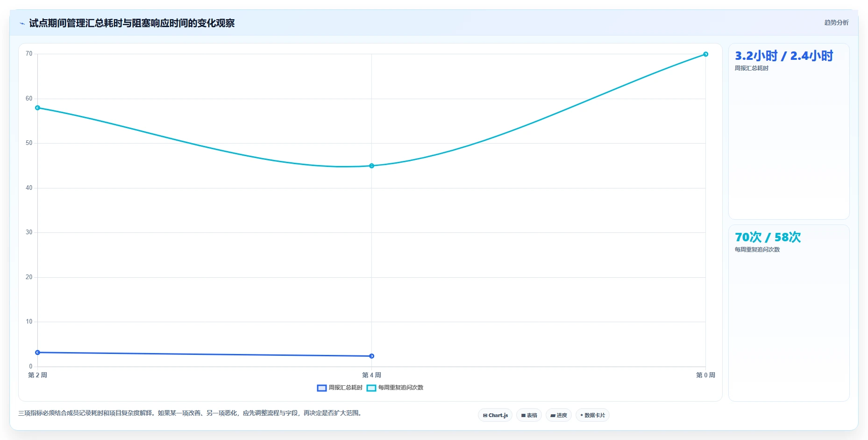Click the footnote text starting 三项指标必须
The image size is (868, 440).
click(191, 413)
